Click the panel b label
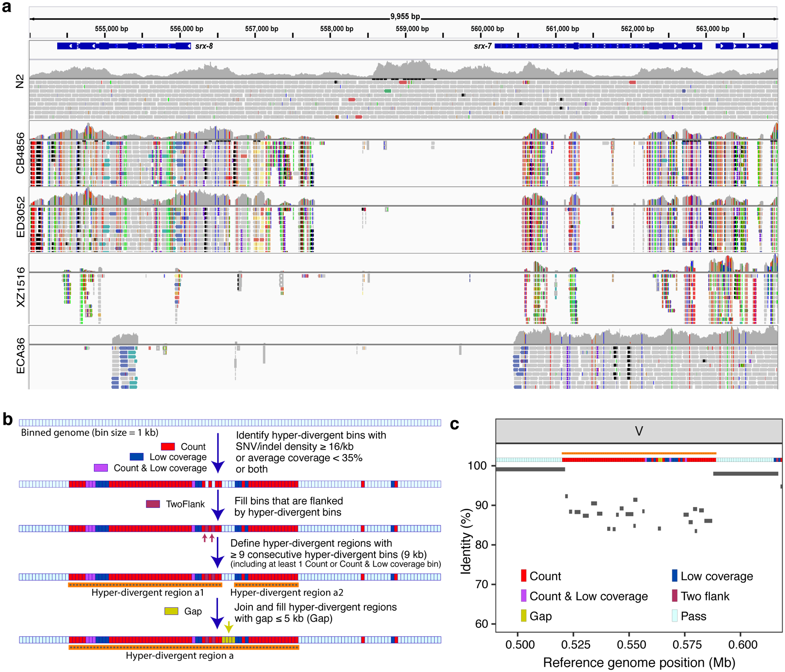Viewport: 785px width, 672px height. pyautogui.click(x=8, y=419)
